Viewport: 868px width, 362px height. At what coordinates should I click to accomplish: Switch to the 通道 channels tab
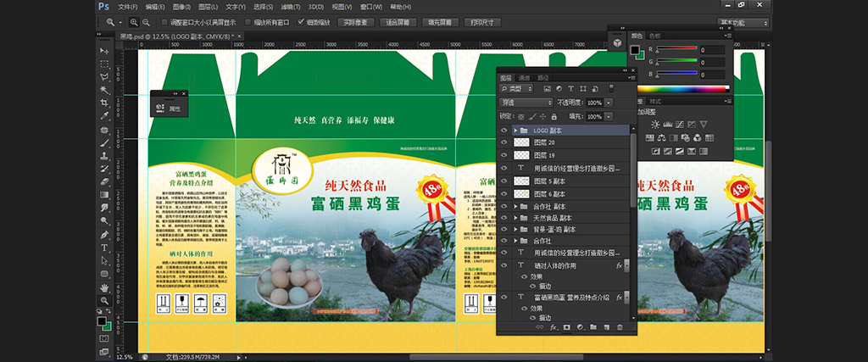[524, 78]
